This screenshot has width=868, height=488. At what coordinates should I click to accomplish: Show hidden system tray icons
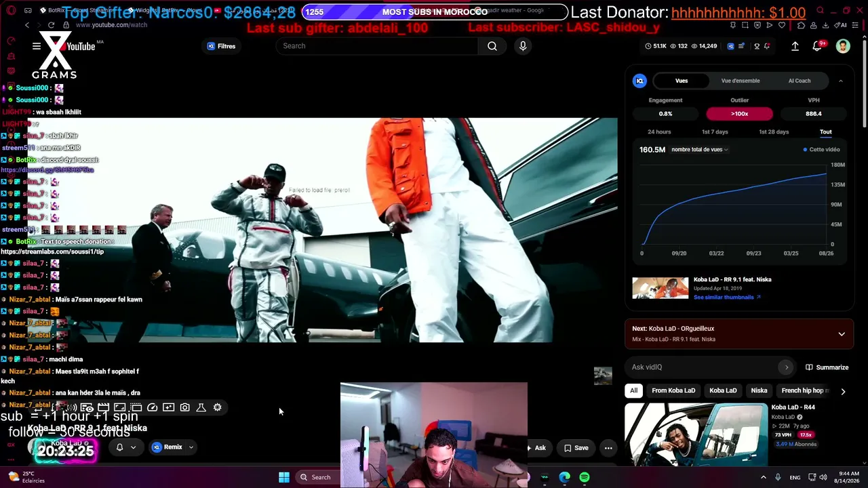763,477
